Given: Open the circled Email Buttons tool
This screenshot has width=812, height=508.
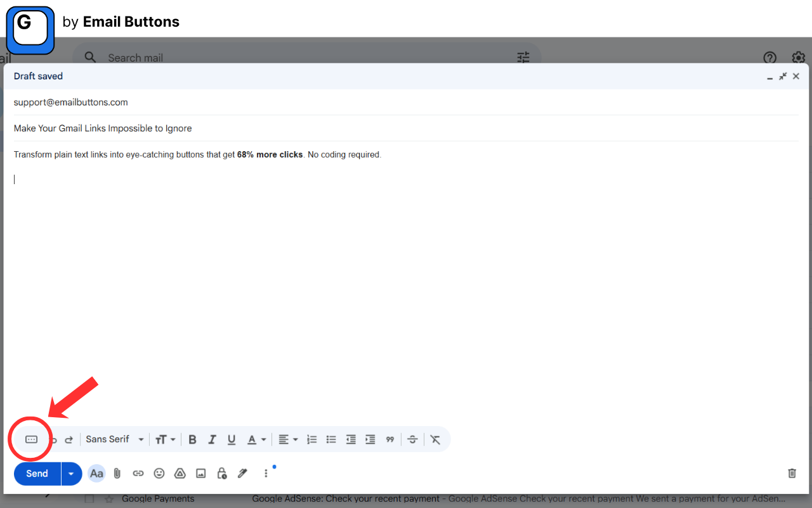Looking at the screenshot, I should [x=30, y=439].
